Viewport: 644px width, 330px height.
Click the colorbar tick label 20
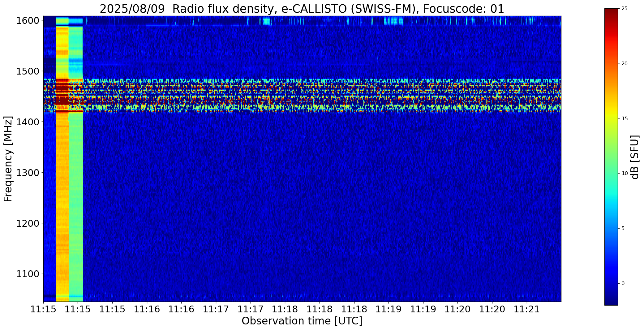pyautogui.click(x=624, y=64)
